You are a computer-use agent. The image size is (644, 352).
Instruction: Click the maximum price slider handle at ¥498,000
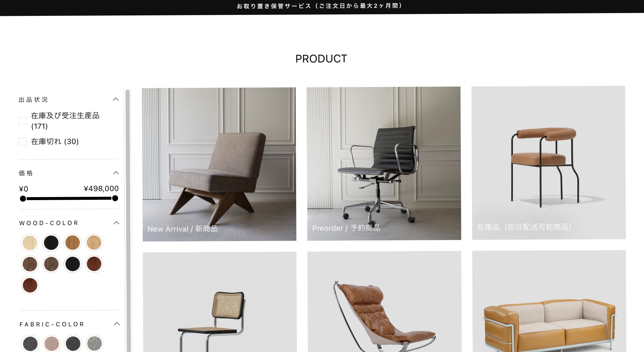coord(115,199)
